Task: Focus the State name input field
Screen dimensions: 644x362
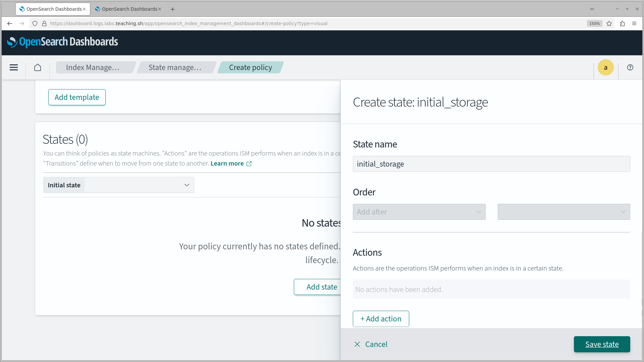Action: [x=491, y=164]
